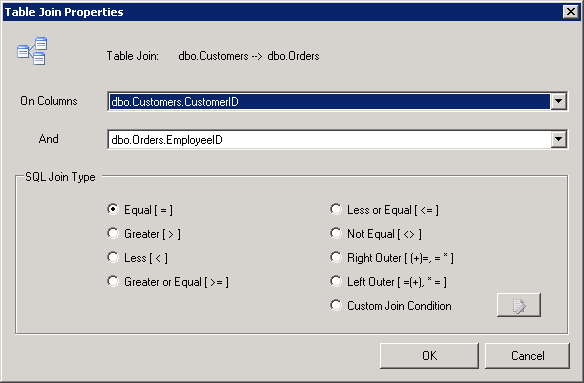Select Less or Equal [ <= ] join
The height and width of the screenshot is (383, 584).
click(x=336, y=209)
